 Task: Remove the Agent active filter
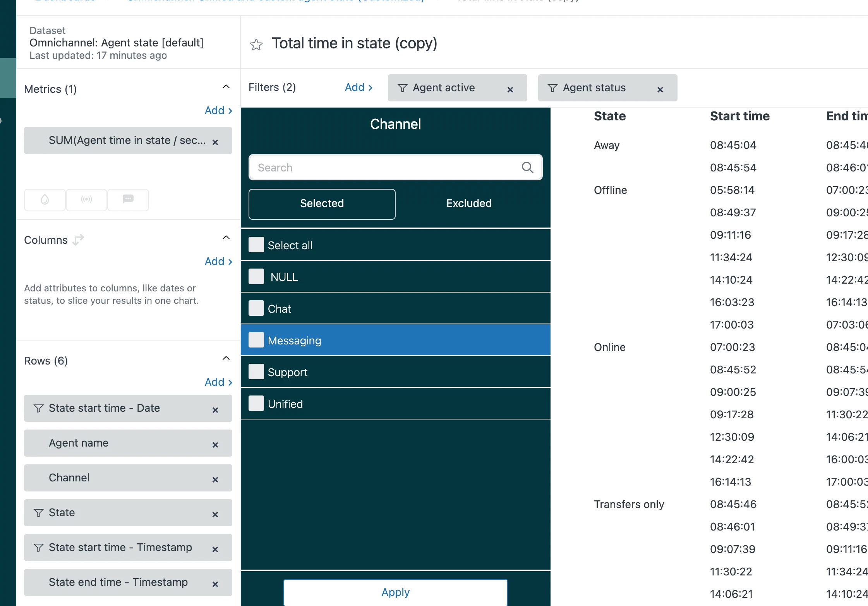(x=510, y=90)
